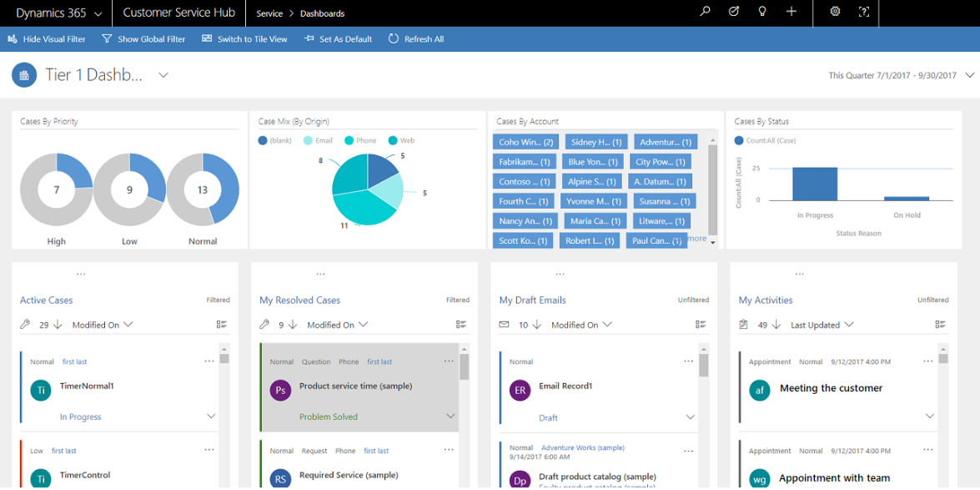The image size is (980, 490).
Task: Expand the TimerNormal1 card chevron
Action: click(x=211, y=417)
